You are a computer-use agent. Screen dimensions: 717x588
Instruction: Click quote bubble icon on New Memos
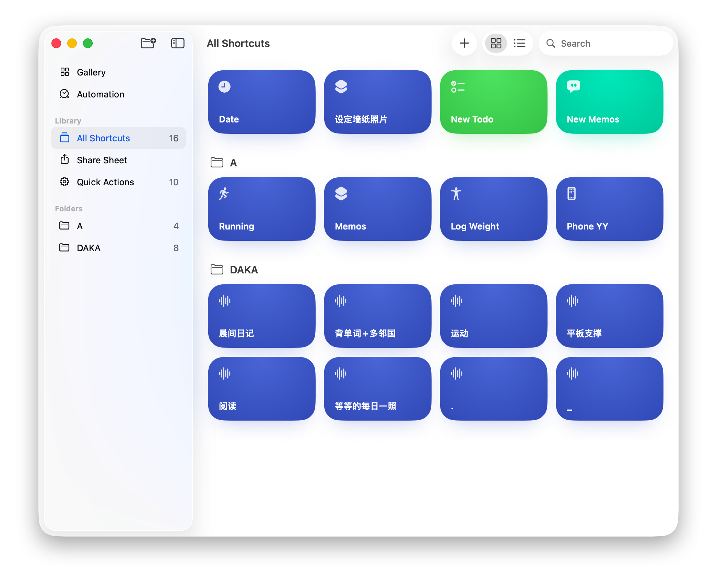(573, 86)
